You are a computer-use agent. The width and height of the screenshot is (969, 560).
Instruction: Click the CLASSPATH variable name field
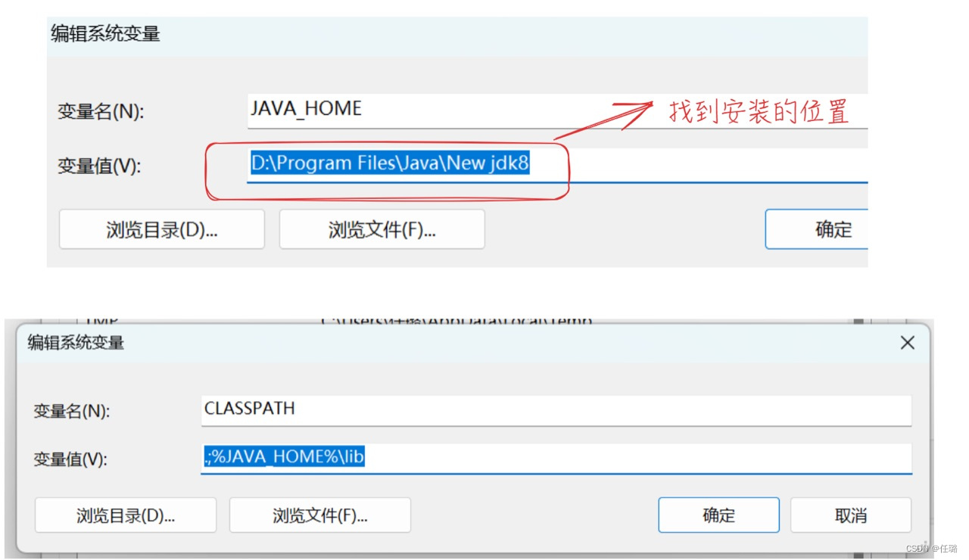tap(556, 409)
